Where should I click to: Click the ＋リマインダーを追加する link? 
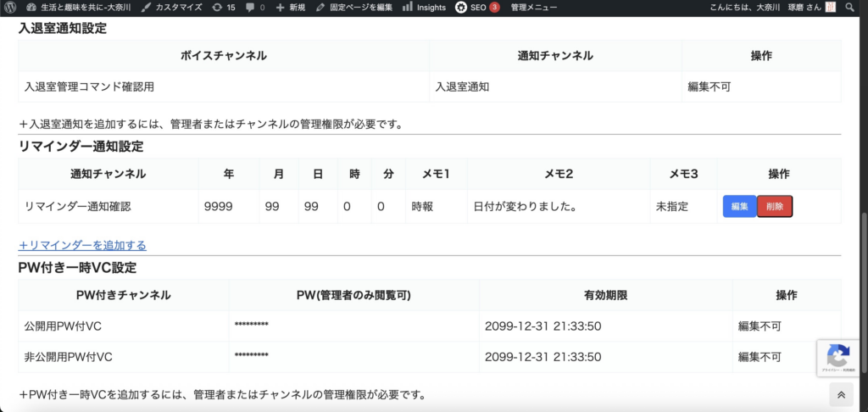click(82, 245)
